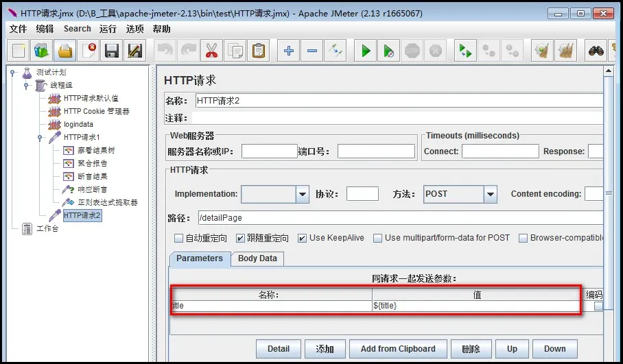
Task: Open the 文件 menu
Action: (18, 29)
